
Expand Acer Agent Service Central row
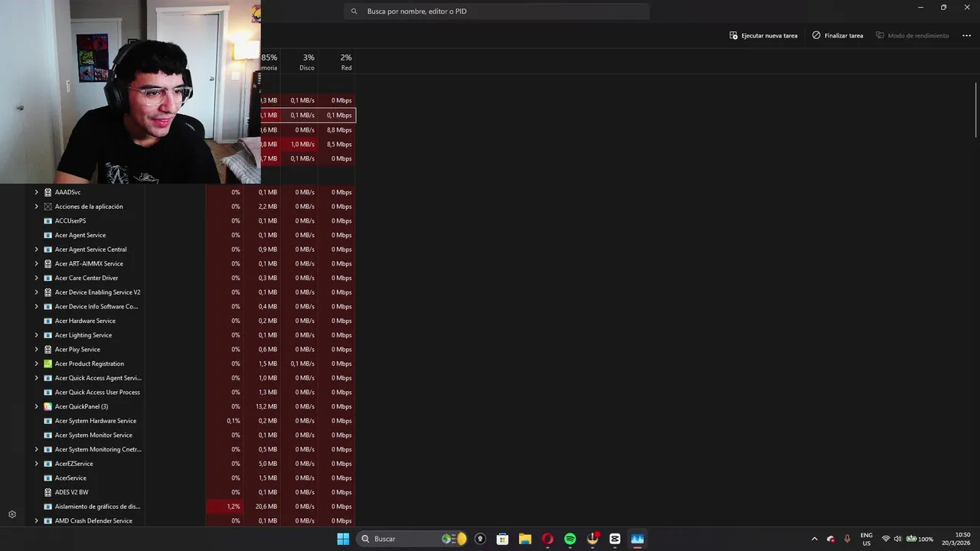(36, 249)
